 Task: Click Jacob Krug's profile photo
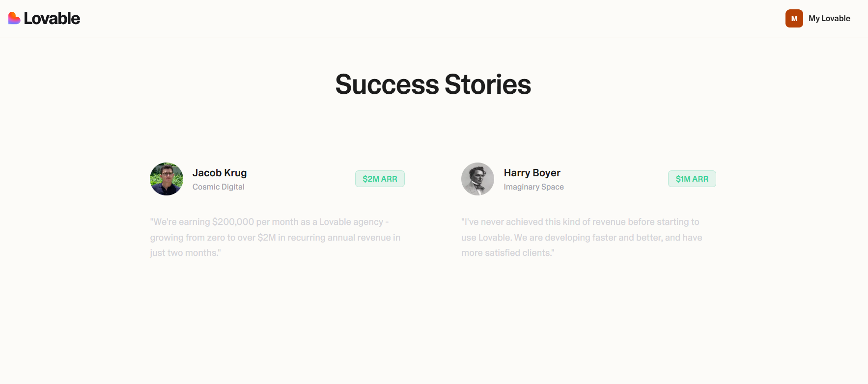pyautogui.click(x=166, y=179)
